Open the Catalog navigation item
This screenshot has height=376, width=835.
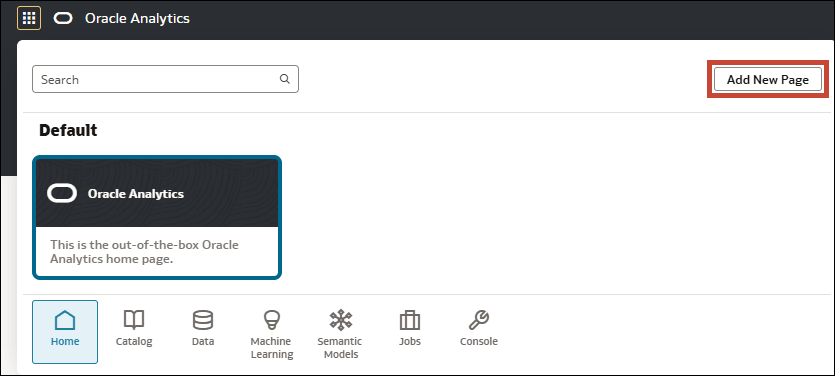[x=134, y=329]
